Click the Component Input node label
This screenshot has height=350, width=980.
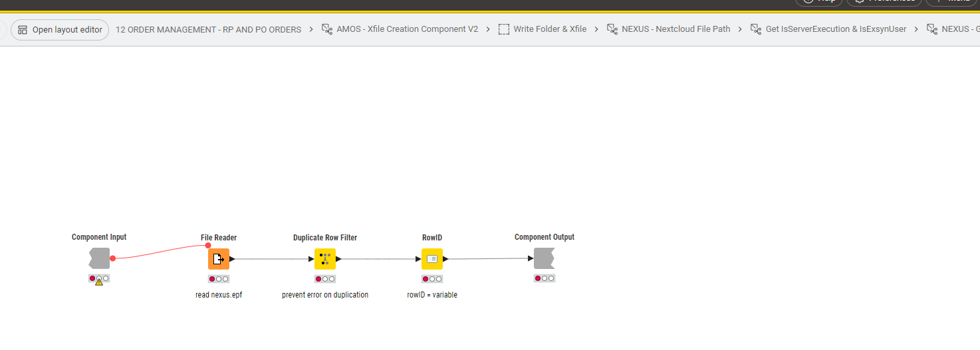point(99,237)
